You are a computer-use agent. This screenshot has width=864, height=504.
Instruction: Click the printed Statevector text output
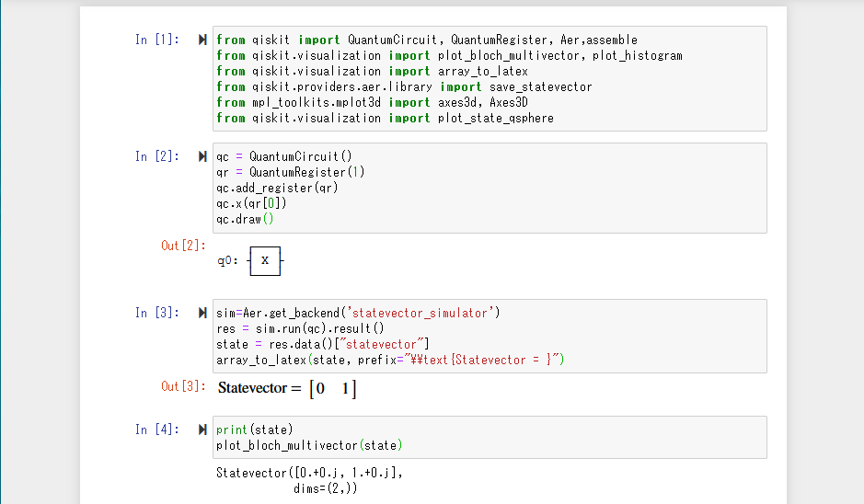309,474
